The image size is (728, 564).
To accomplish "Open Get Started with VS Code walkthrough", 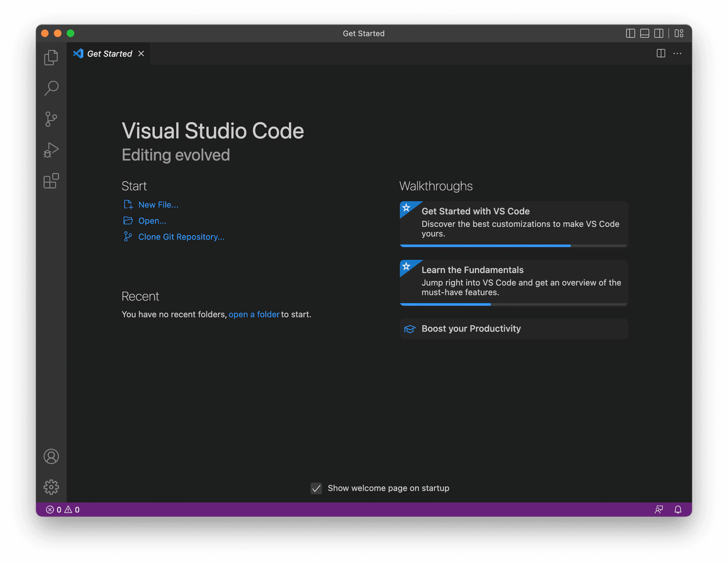I will pyautogui.click(x=514, y=224).
